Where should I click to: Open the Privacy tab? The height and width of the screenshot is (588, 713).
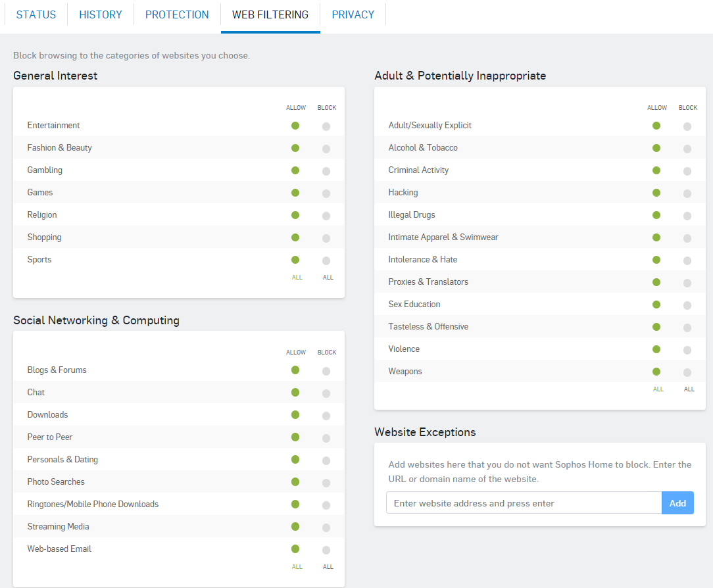(x=353, y=14)
